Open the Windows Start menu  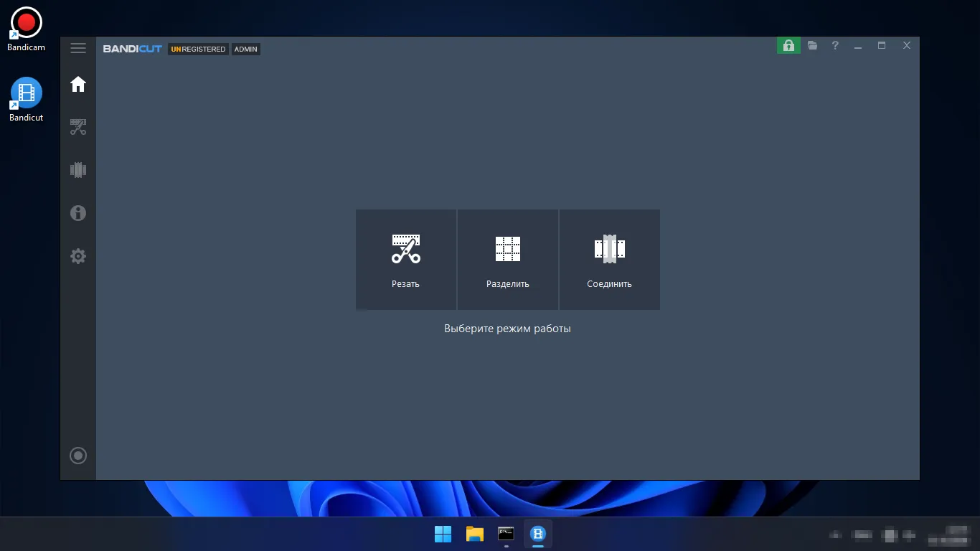tap(443, 534)
